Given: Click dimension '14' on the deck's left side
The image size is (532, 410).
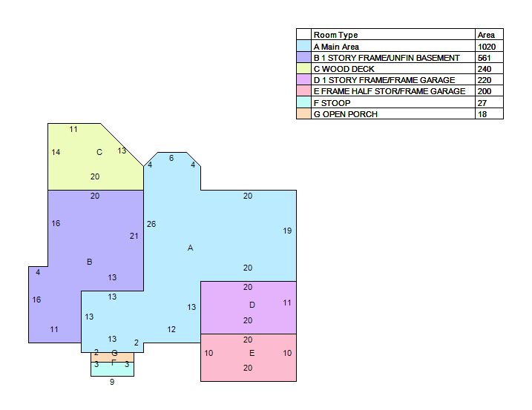Looking at the screenshot, I should (x=56, y=152).
